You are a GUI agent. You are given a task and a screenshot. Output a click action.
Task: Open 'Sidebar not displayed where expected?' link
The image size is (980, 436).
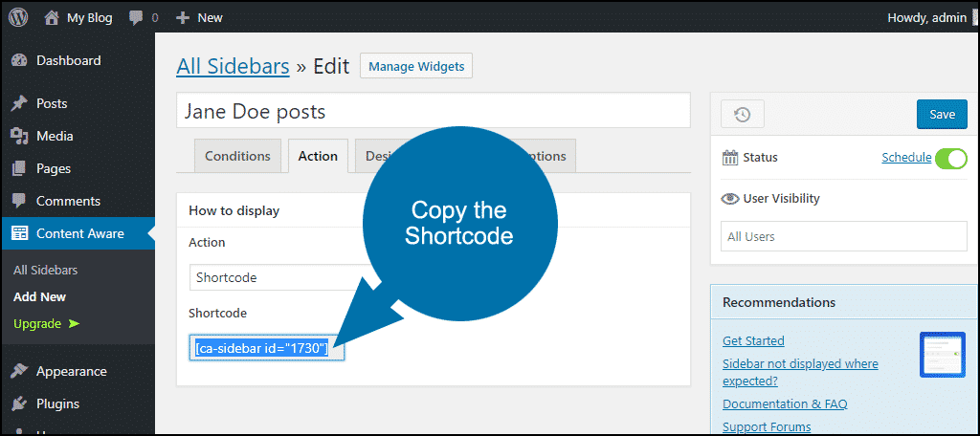(x=800, y=372)
